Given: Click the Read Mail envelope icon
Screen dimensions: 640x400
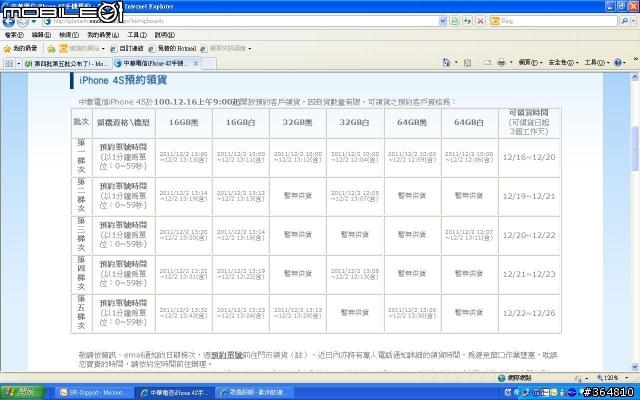Looking at the screenshot, I should coord(487,62).
